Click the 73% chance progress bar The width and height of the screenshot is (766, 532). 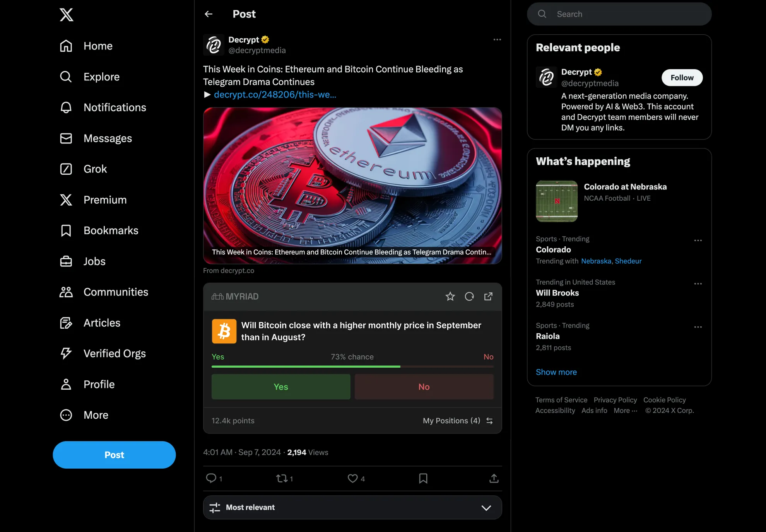tap(352, 366)
